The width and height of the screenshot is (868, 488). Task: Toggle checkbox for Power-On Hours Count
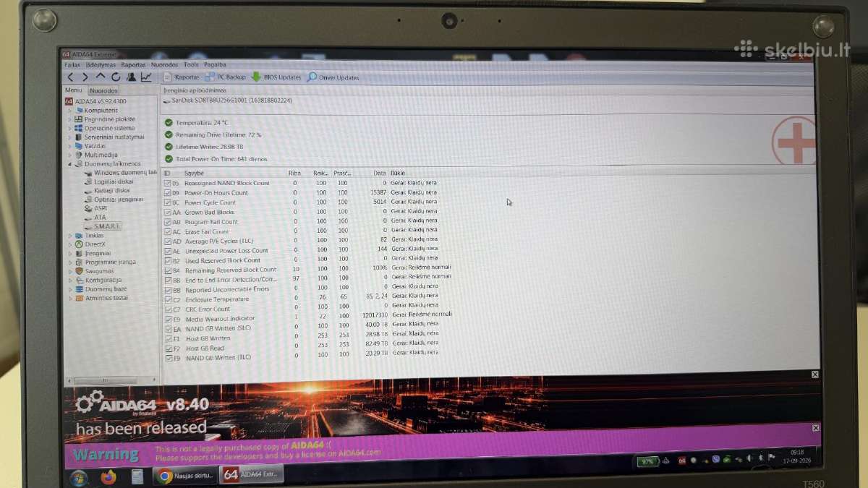(x=168, y=192)
